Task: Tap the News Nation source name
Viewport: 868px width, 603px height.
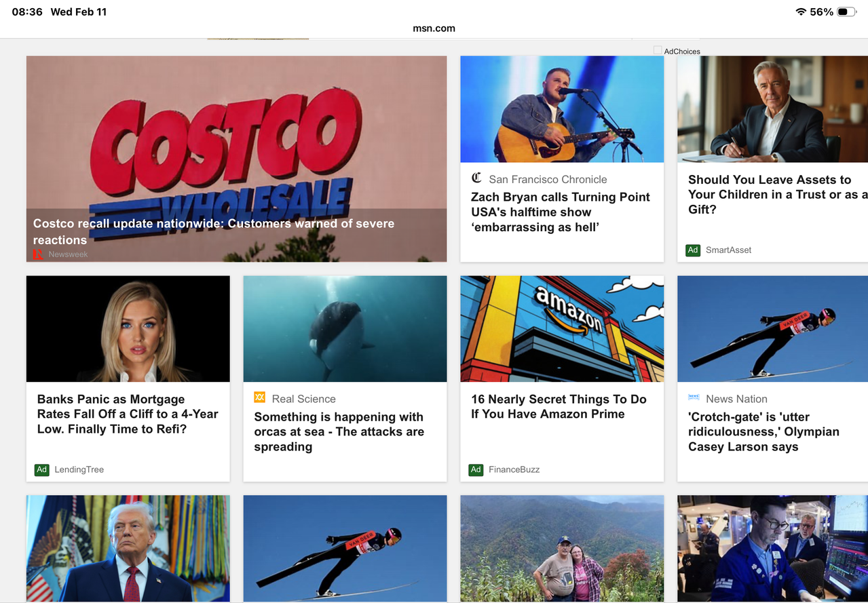Action: coord(736,399)
